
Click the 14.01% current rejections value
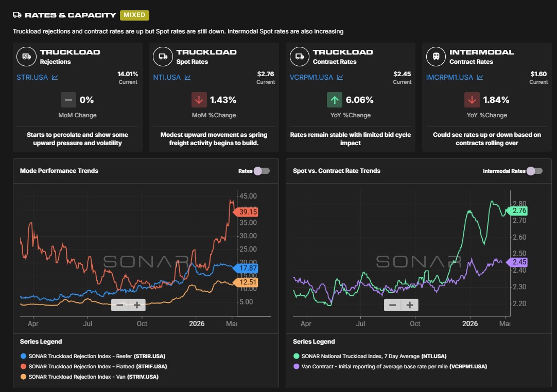coord(128,74)
